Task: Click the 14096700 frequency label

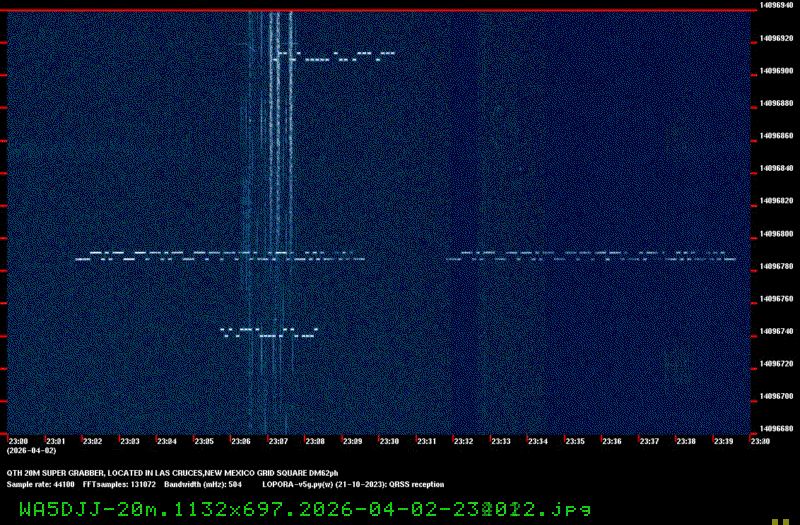Action: (776, 396)
